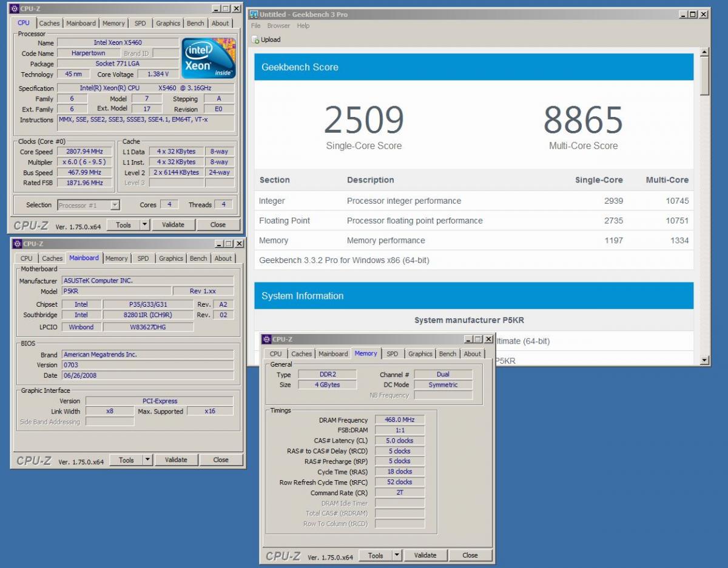
Task: Click the Memory Size field 4 GBytes
Action: [x=327, y=385]
